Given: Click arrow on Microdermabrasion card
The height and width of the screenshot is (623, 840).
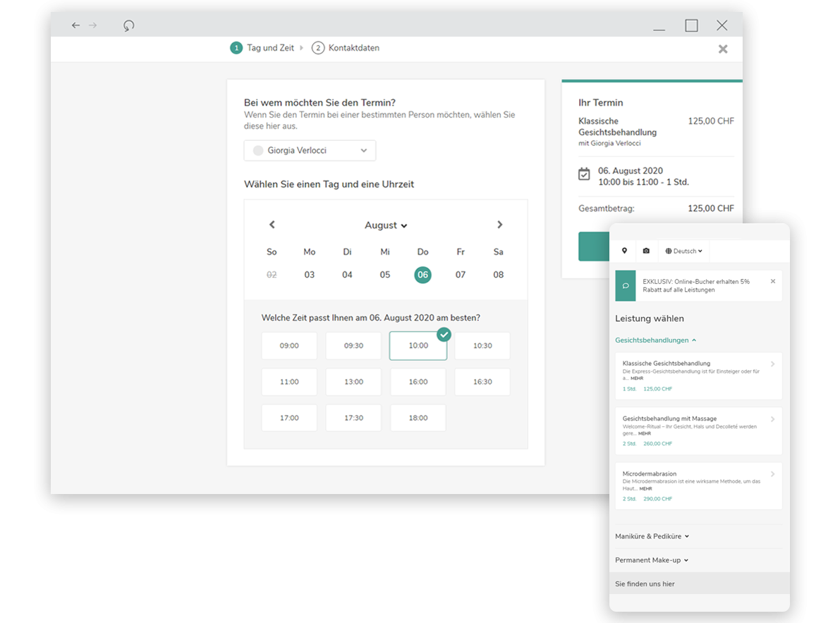Looking at the screenshot, I should coord(772,474).
